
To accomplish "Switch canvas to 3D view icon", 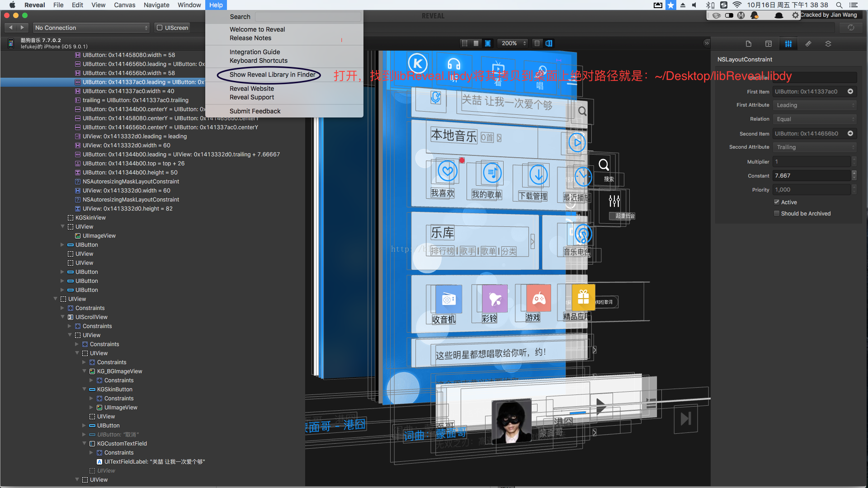I will tap(549, 43).
